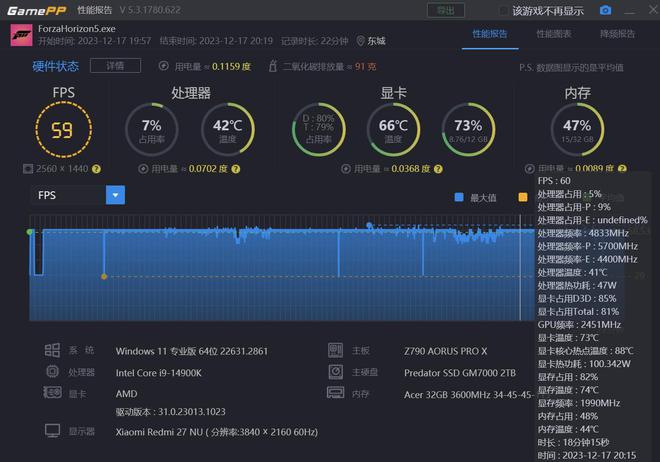Click the green maximum point marker on chart

tap(29, 232)
